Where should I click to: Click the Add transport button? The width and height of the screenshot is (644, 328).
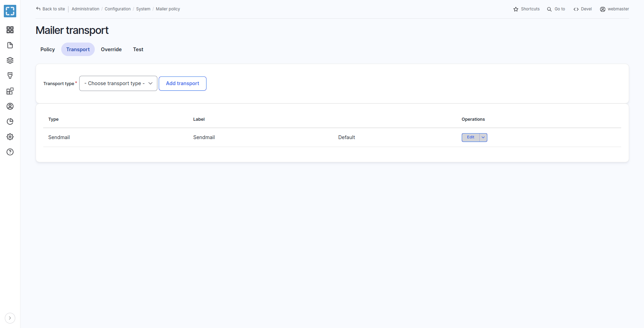coord(182,83)
